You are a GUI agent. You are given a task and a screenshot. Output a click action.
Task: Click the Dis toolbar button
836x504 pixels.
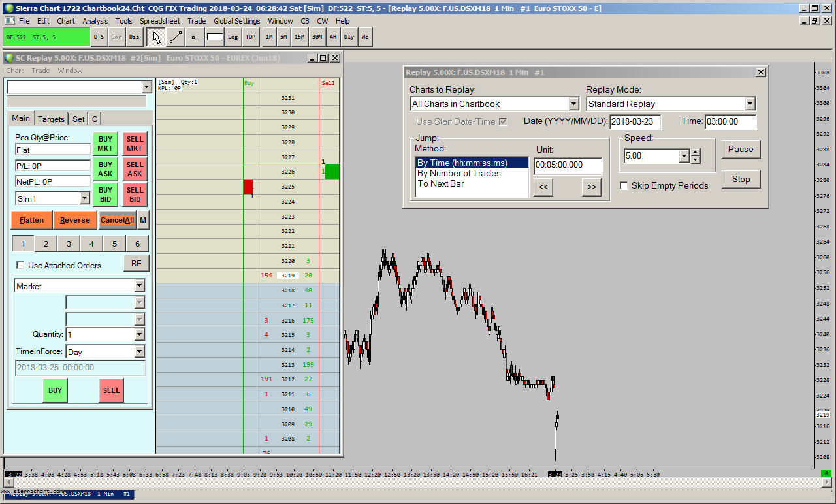click(134, 37)
